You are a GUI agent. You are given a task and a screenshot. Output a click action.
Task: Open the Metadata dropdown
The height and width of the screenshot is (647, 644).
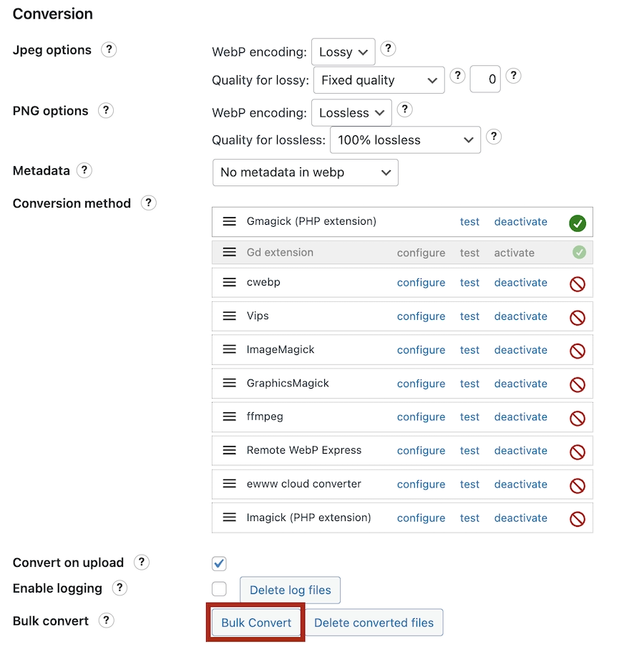coord(306,172)
